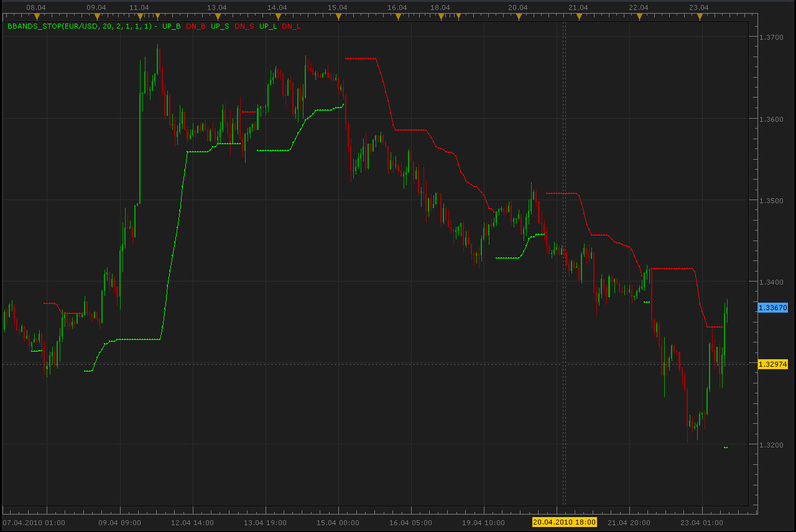The width and height of the screenshot is (796, 532).
Task: Pick the triangle marker directly under 18.04
Action: coord(441,16)
